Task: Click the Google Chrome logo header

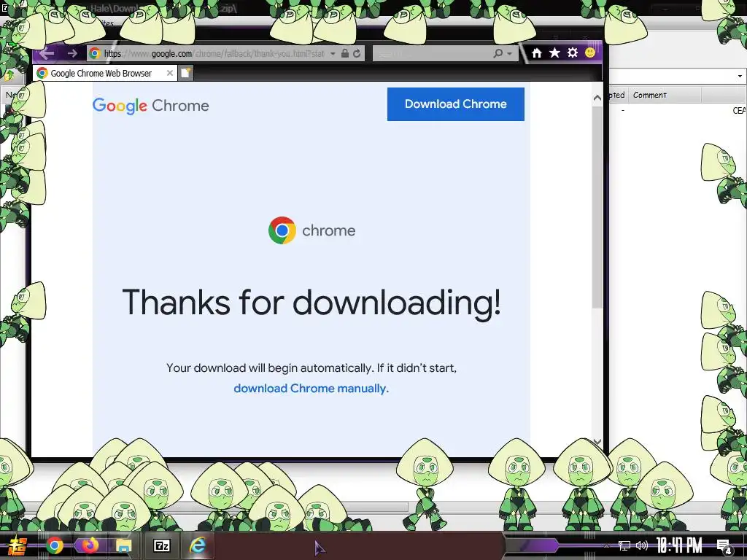Action: pos(150,105)
